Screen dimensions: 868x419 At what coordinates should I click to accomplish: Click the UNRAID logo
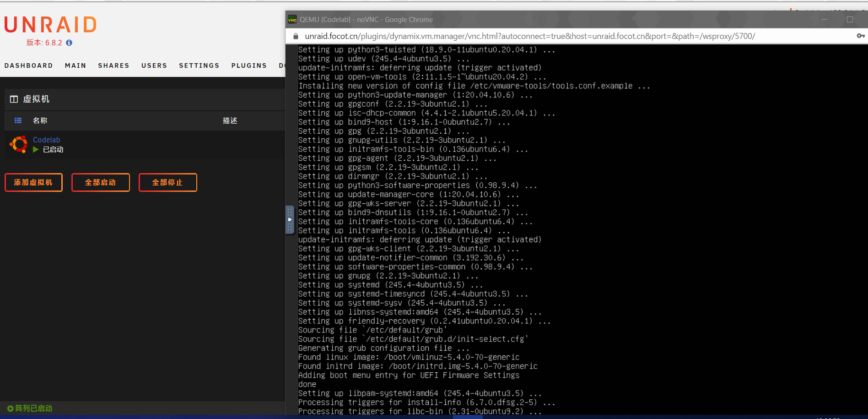(x=50, y=25)
